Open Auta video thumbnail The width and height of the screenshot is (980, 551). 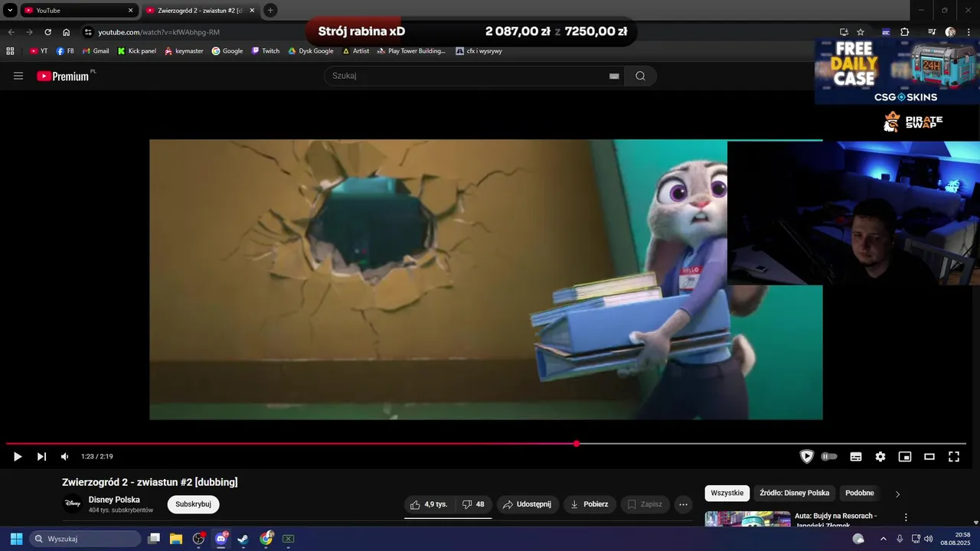[747, 519]
